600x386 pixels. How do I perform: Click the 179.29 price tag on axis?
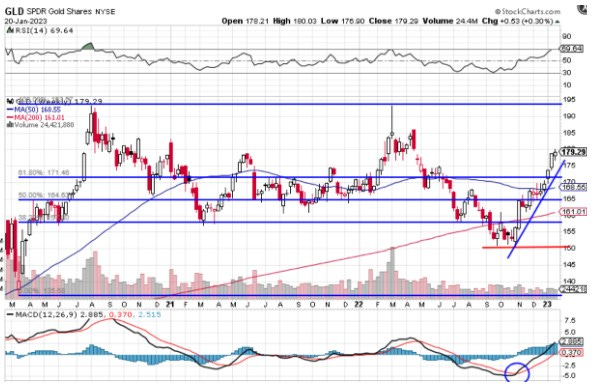coord(573,152)
